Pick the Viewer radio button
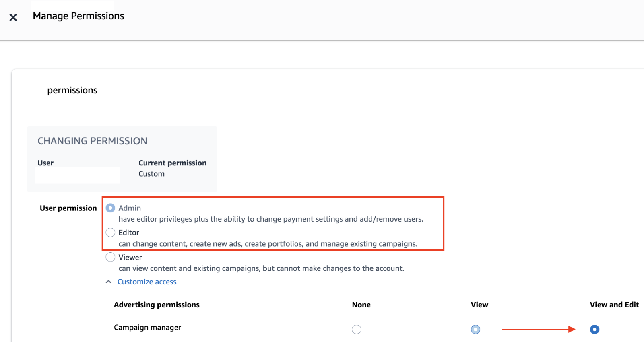This screenshot has width=644, height=342. 110,257
